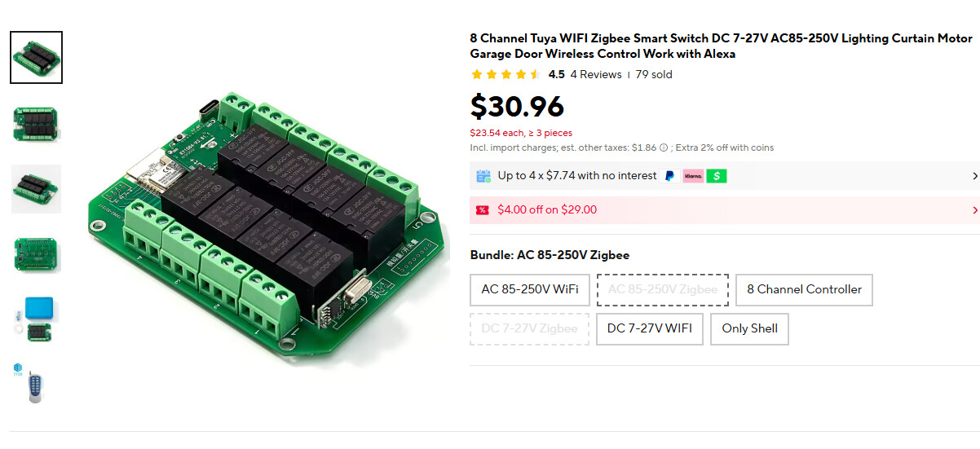Select the AC 85-250V WiFi bundle
Image resolution: width=980 pixels, height=449 pixels.
click(530, 289)
